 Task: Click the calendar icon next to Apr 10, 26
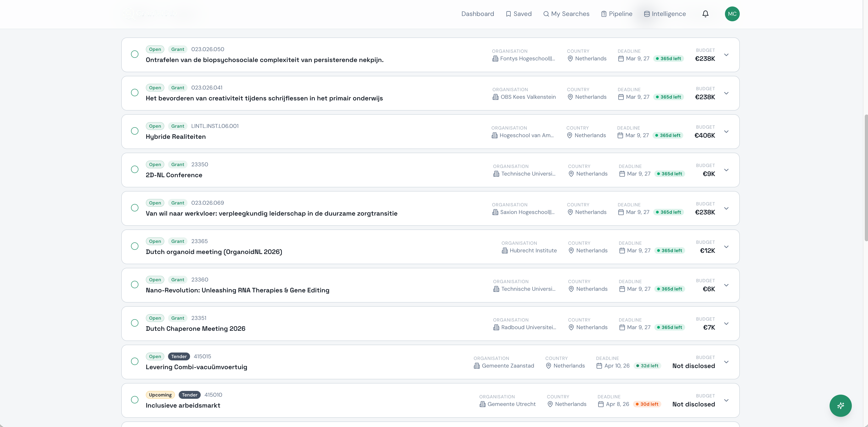click(599, 366)
